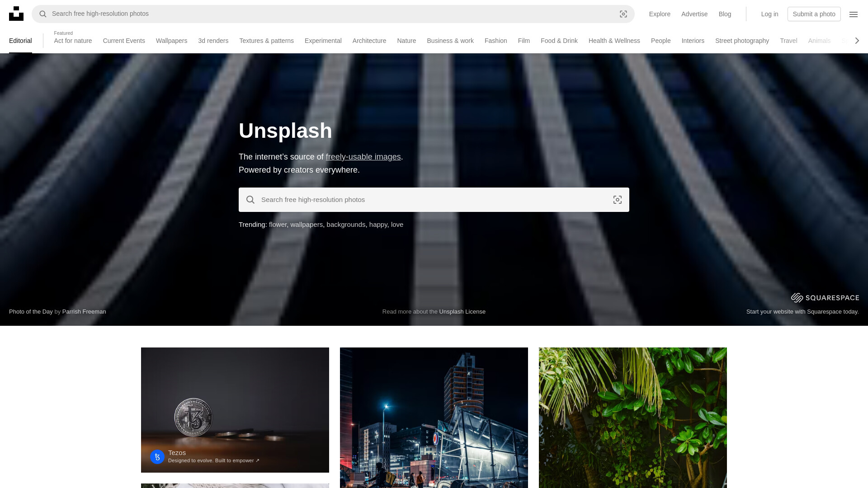Open the Tezos coin photo
Image resolution: width=868 pixels, height=488 pixels.
point(235,410)
